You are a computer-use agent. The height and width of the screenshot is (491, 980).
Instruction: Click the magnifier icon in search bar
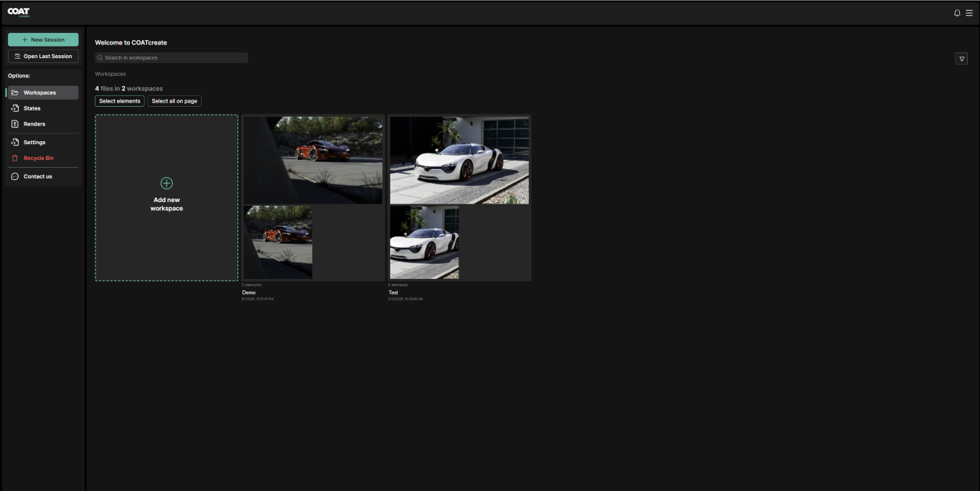100,58
